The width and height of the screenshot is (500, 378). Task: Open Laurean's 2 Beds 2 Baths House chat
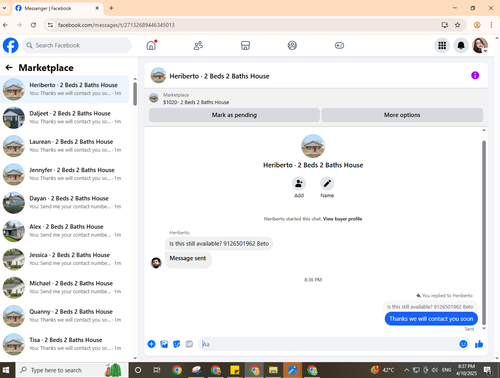(x=65, y=146)
